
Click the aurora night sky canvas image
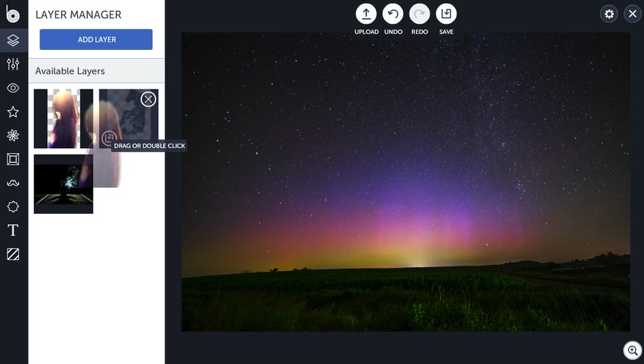click(406, 182)
